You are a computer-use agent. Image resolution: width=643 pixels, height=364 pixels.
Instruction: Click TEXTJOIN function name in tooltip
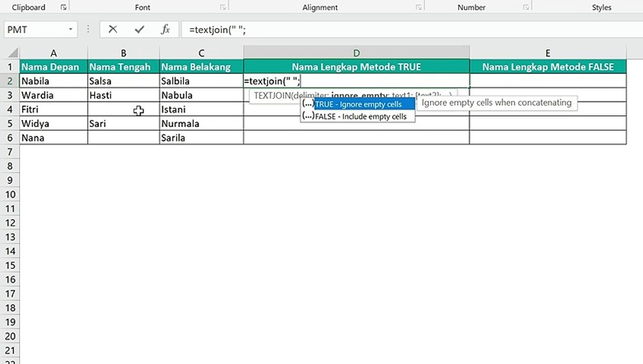272,95
